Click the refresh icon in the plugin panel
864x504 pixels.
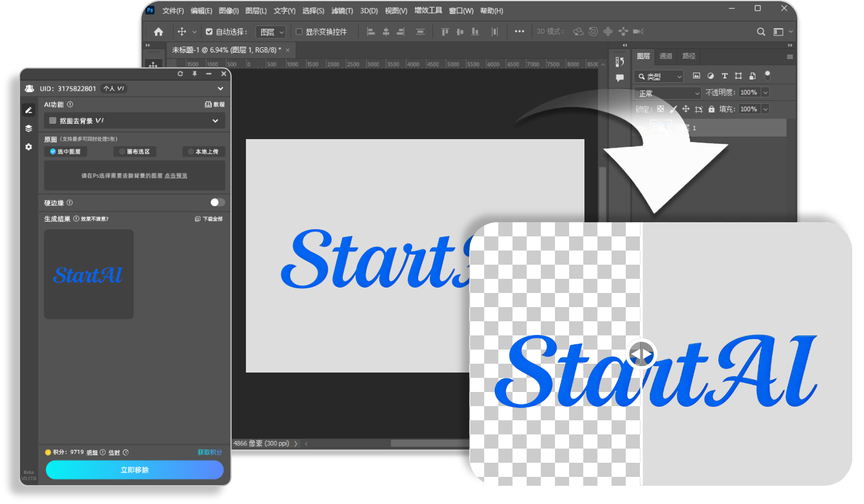pyautogui.click(x=180, y=74)
